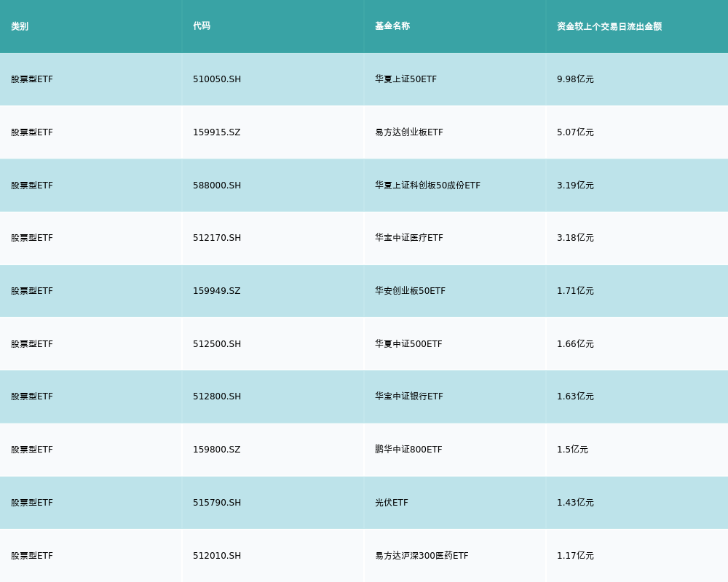Select outflow value 9.98亿元

[575, 79]
